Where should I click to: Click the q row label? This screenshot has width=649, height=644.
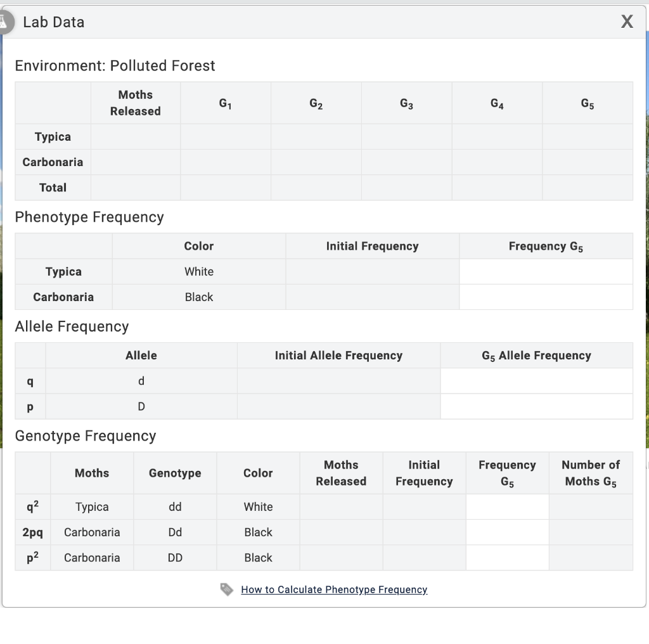(30, 381)
